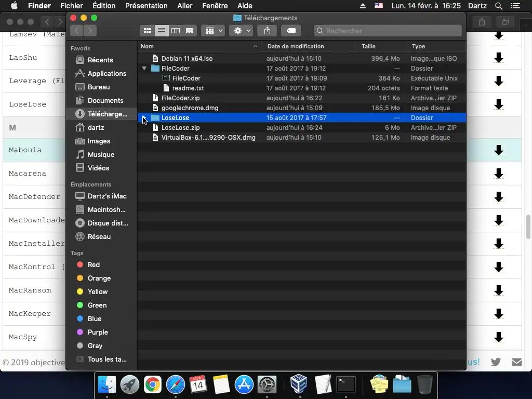Filter by the Yellow tag

pyautogui.click(x=102, y=292)
